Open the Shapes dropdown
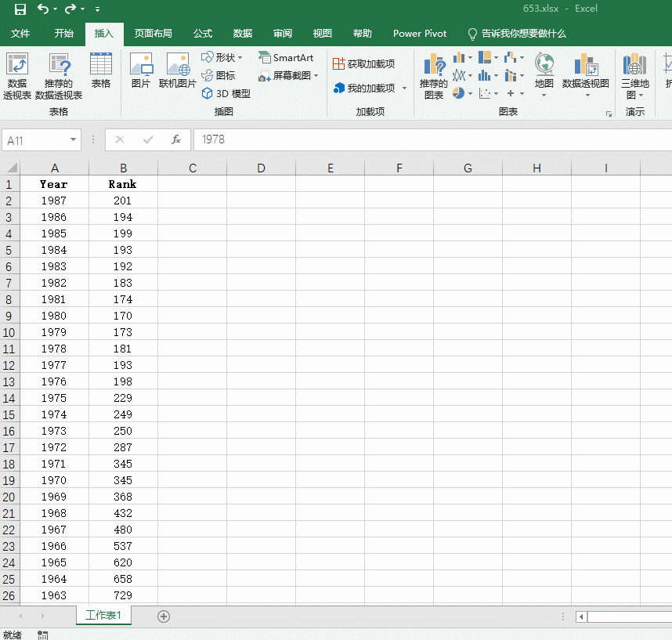This screenshot has width=672, height=640. tap(222, 57)
